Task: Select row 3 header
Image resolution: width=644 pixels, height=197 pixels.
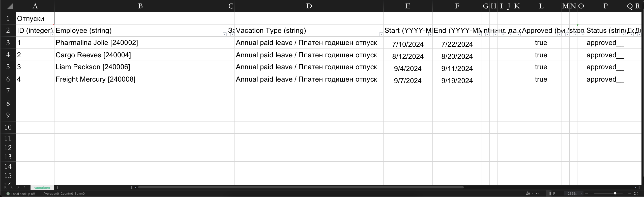Action: pos(8,42)
